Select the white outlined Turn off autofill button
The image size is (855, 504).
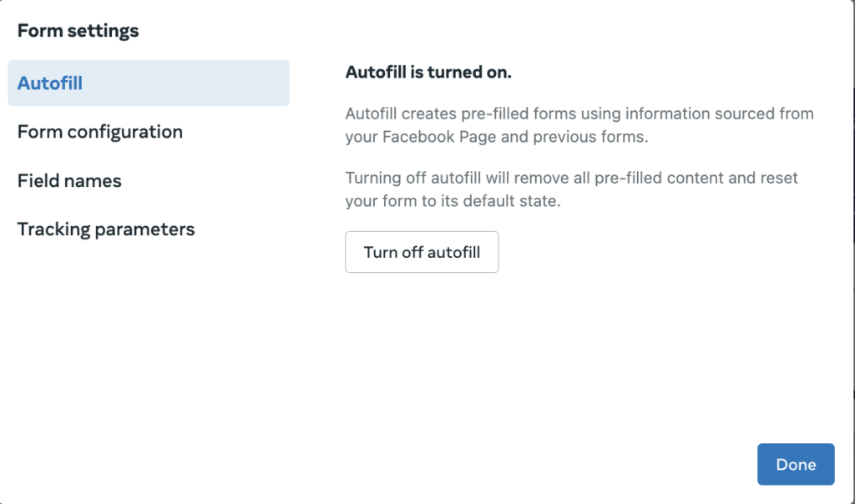click(x=422, y=252)
